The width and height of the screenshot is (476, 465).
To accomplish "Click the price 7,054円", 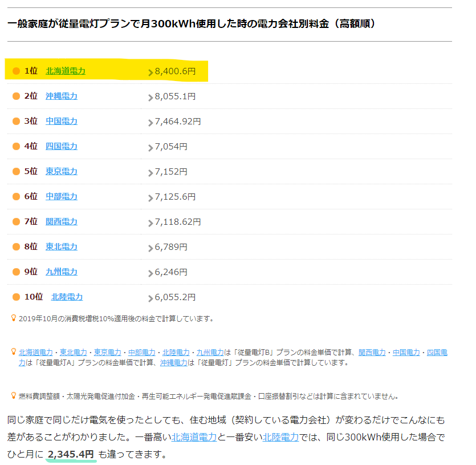I will point(171,147).
